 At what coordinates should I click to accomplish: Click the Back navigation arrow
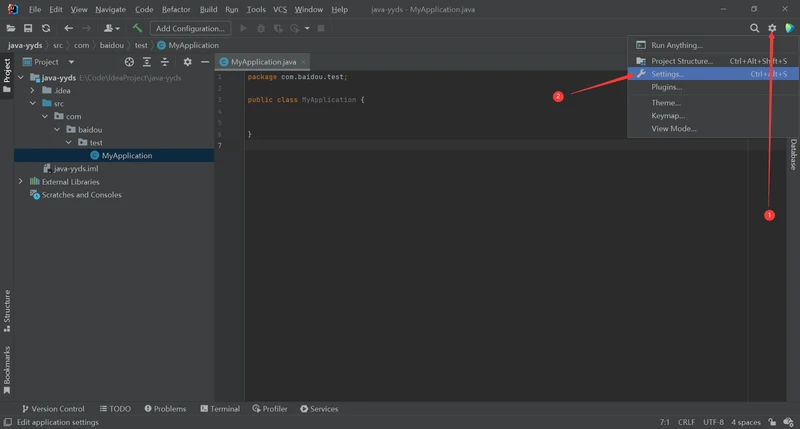[68, 28]
